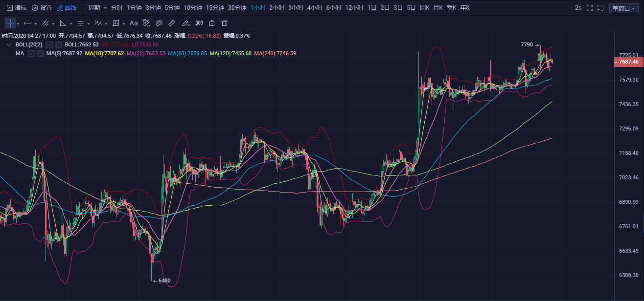Viewport: 644px width, 301px height.
Task: Click the current price label 7687.46
Action: 628,62
